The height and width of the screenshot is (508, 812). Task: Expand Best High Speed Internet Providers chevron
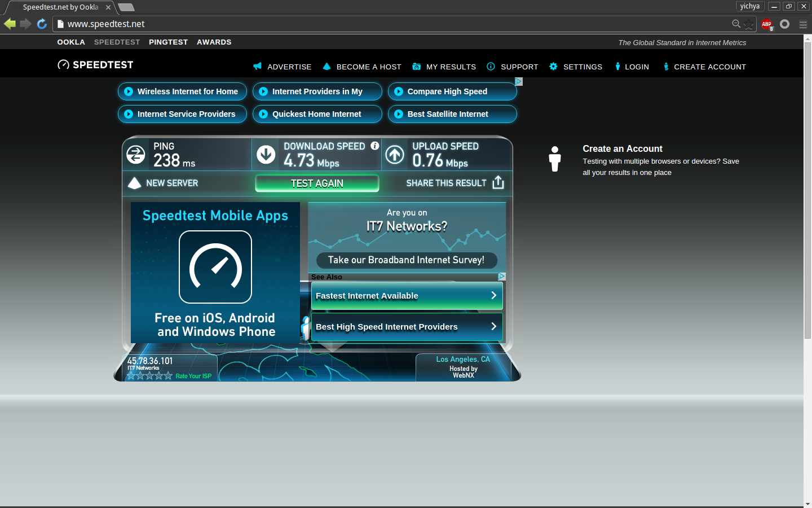pyautogui.click(x=493, y=326)
